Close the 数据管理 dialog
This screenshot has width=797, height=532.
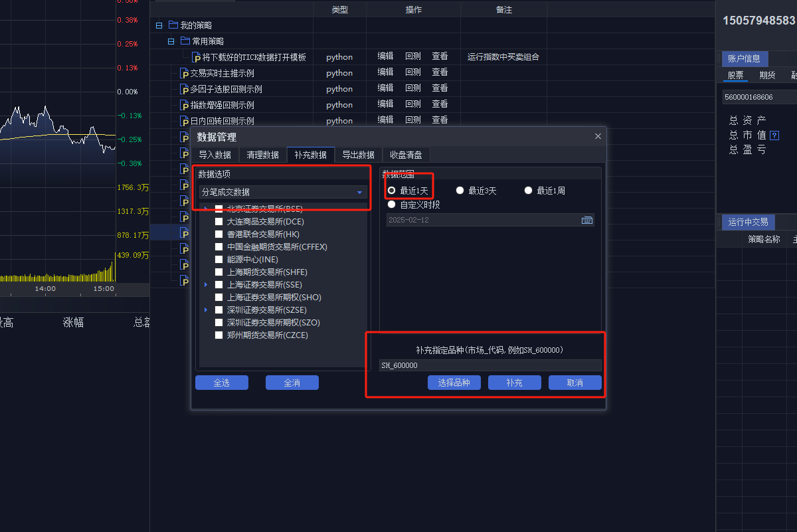click(x=598, y=136)
